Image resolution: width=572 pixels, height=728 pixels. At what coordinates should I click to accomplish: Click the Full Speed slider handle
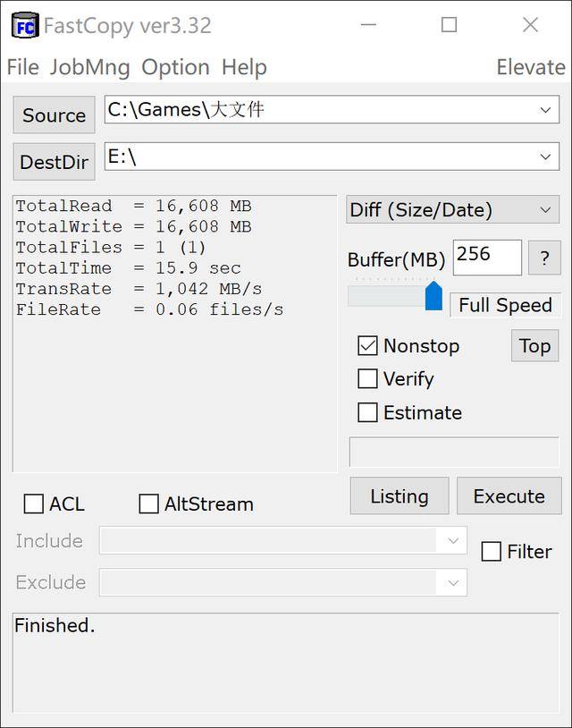pyautogui.click(x=433, y=296)
